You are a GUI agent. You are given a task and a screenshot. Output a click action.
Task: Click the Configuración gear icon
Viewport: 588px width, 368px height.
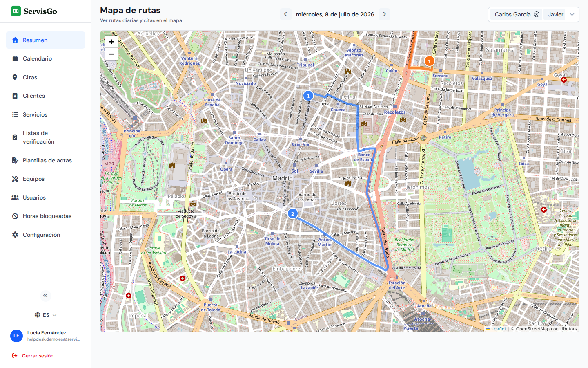pos(15,235)
